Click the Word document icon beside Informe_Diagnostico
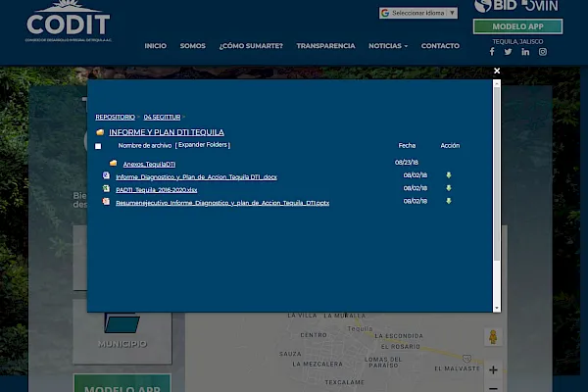588x392 pixels. pos(106,175)
